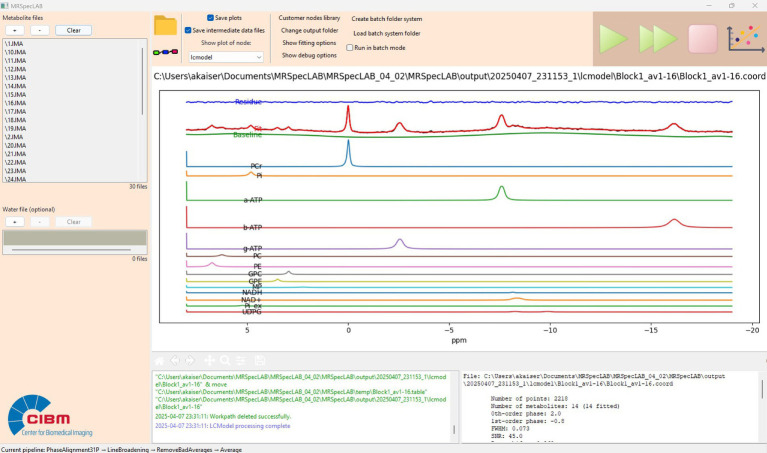This screenshot has width=767, height=453.
Task: Enable Run in batch mode
Action: click(x=350, y=47)
